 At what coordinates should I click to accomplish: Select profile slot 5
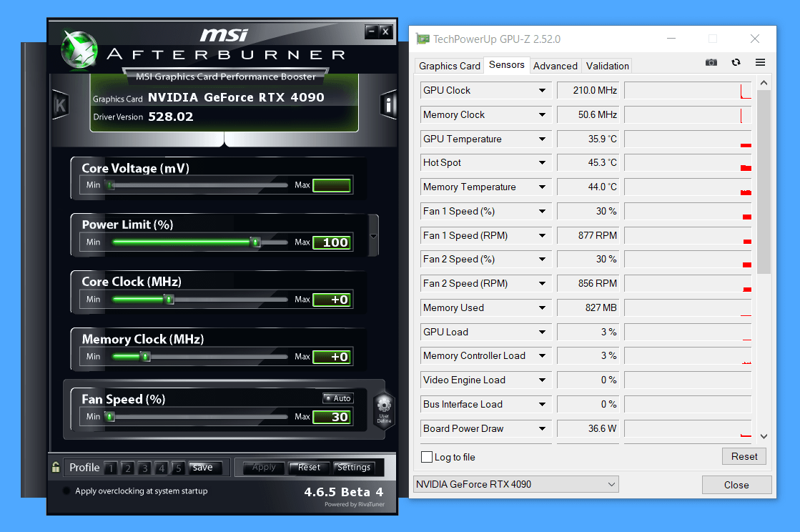178,468
